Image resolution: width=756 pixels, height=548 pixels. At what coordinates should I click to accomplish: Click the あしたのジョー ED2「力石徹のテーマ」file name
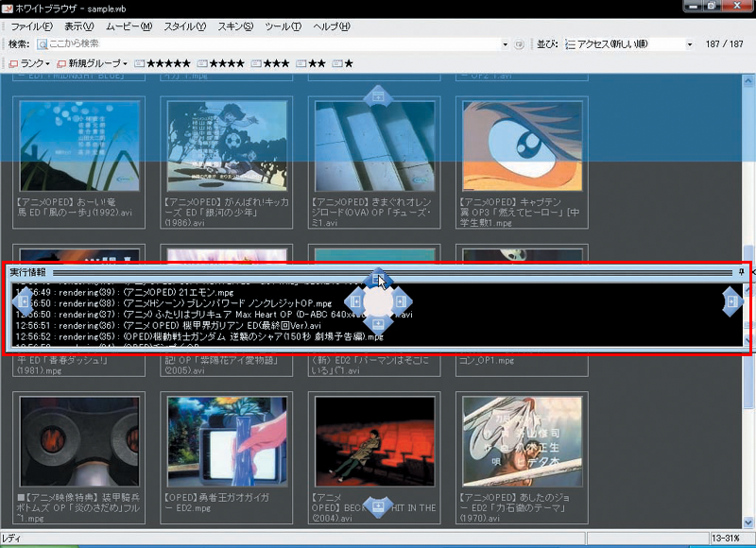[514, 508]
